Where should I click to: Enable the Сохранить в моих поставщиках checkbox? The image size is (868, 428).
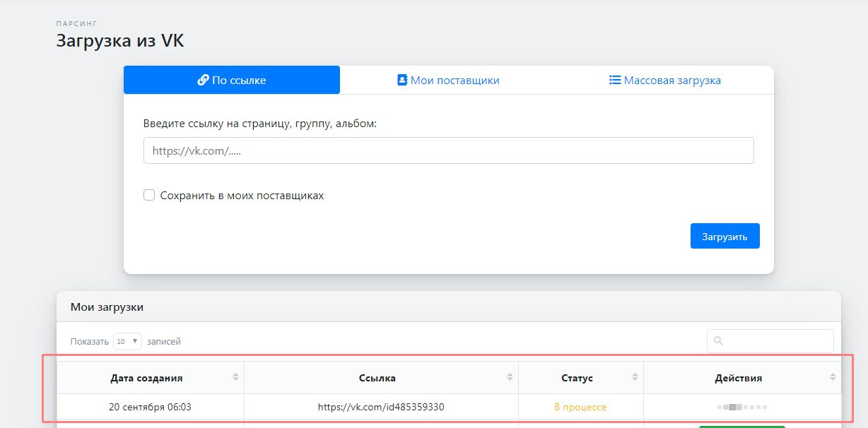pos(149,196)
